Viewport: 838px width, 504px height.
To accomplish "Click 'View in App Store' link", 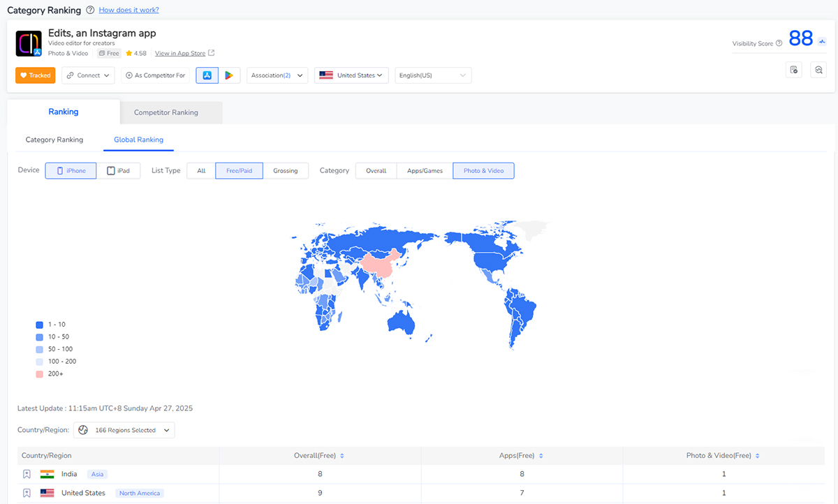I will (x=180, y=53).
